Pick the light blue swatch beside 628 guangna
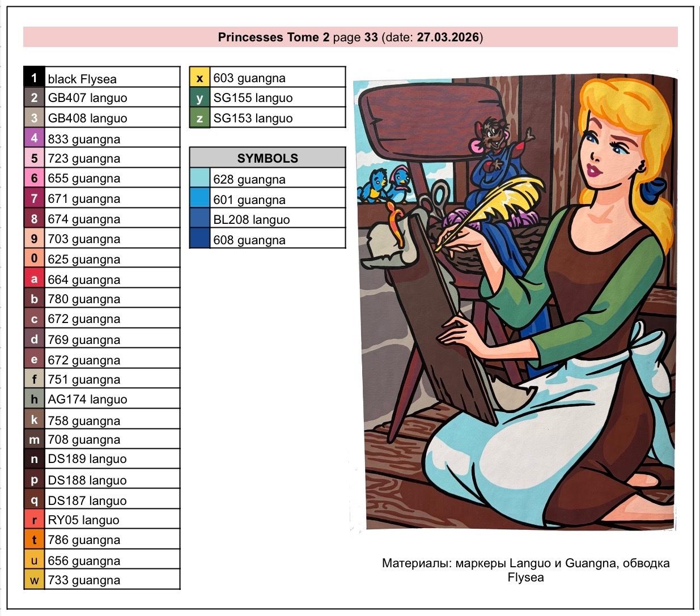 tap(200, 179)
